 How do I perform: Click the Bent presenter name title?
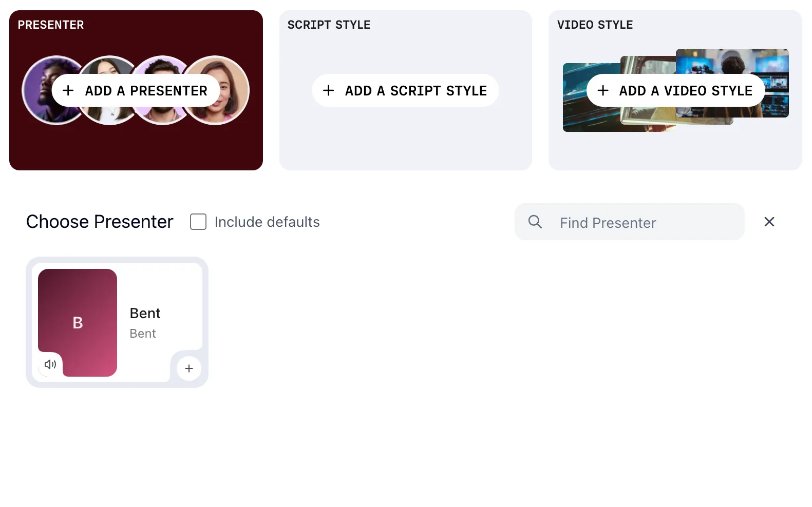point(145,313)
